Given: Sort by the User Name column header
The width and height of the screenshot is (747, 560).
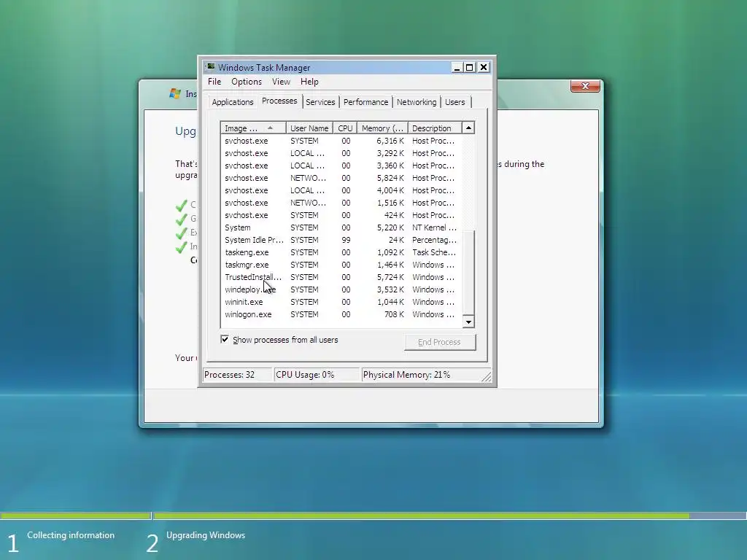Looking at the screenshot, I should [309, 128].
